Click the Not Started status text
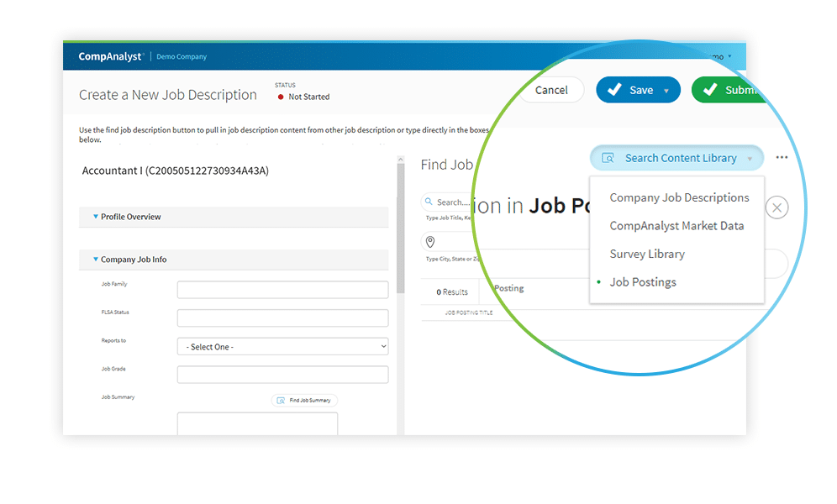 309,97
